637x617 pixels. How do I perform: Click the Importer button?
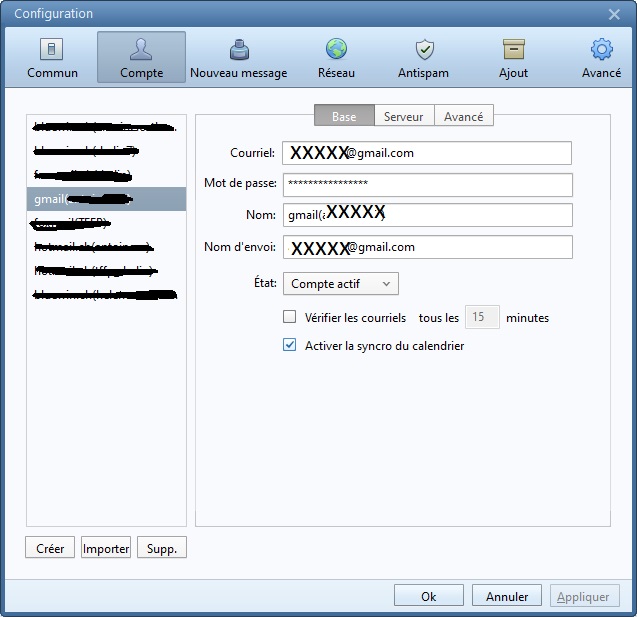106,549
